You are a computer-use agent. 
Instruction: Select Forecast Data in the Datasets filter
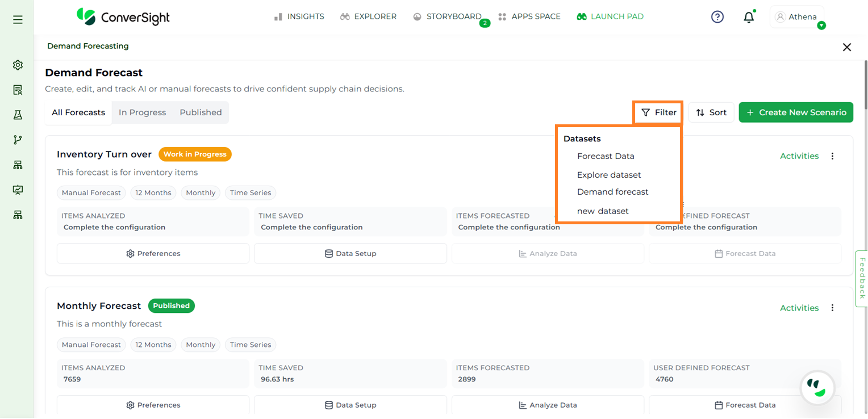click(x=606, y=156)
